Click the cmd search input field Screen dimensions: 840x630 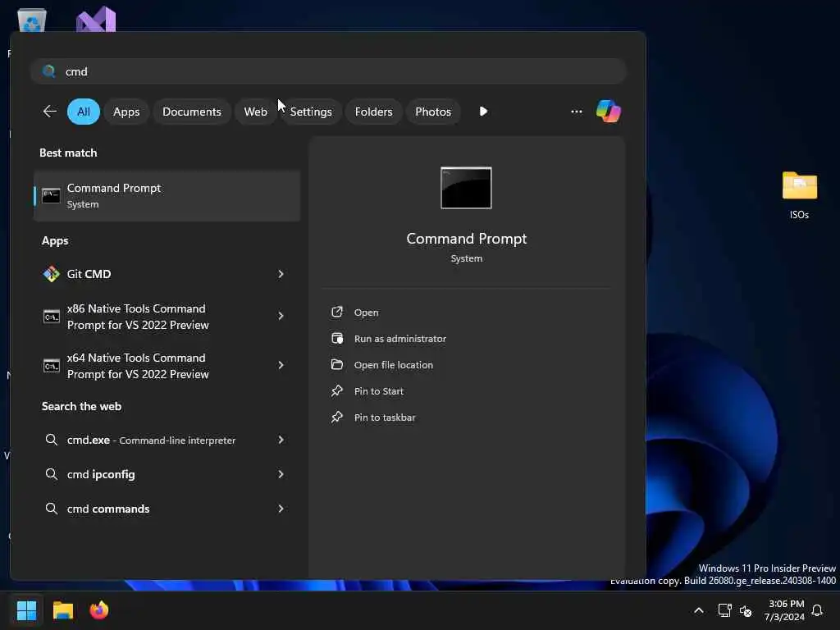pyautogui.click(x=328, y=71)
